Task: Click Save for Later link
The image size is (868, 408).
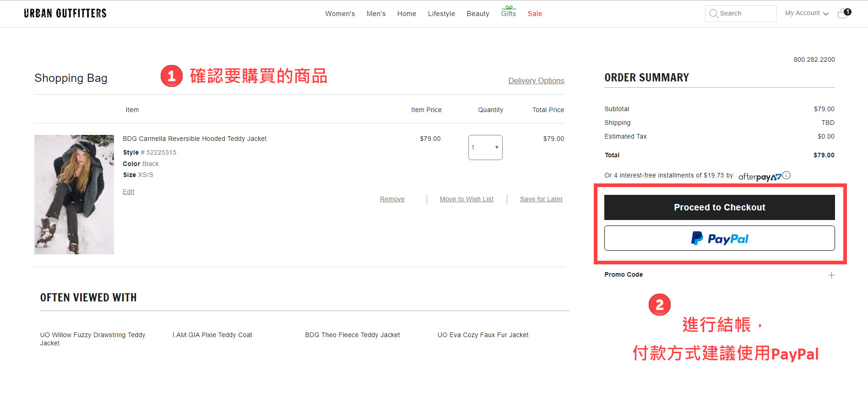Action: click(x=541, y=199)
